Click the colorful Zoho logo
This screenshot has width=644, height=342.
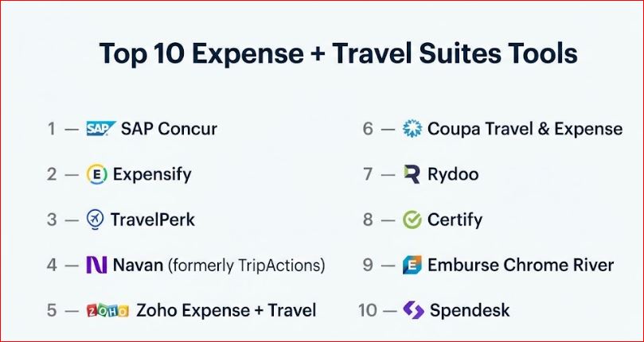pyautogui.click(x=107, y=310)
